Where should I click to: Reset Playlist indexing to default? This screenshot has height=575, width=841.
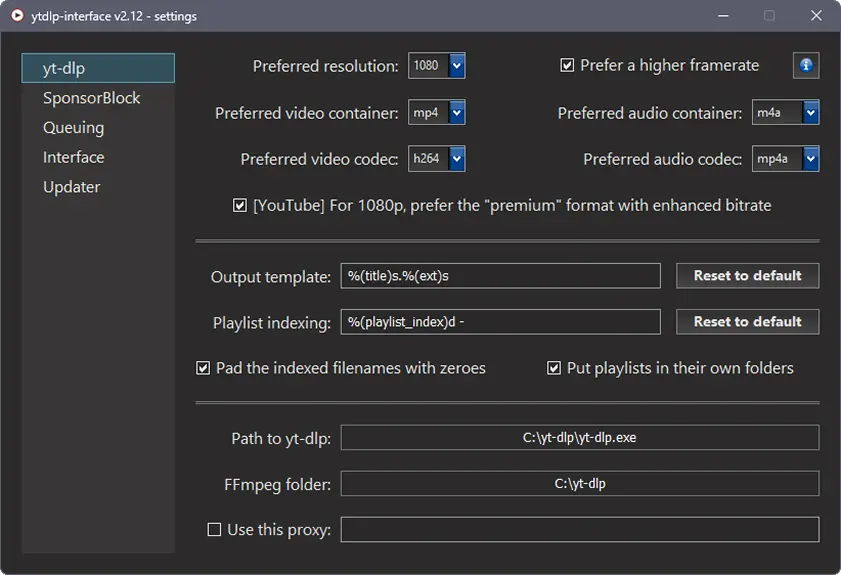pyautogui.click(x=747, y=322)
